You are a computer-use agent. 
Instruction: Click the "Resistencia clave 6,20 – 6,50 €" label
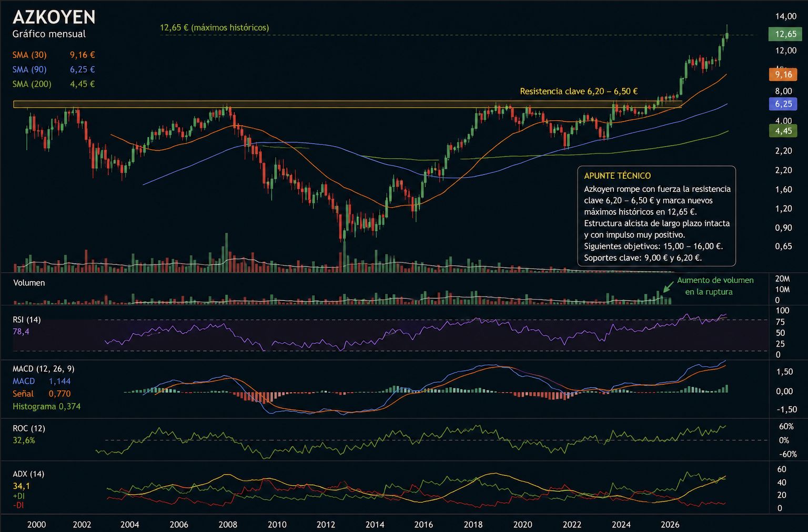[579, 91]
